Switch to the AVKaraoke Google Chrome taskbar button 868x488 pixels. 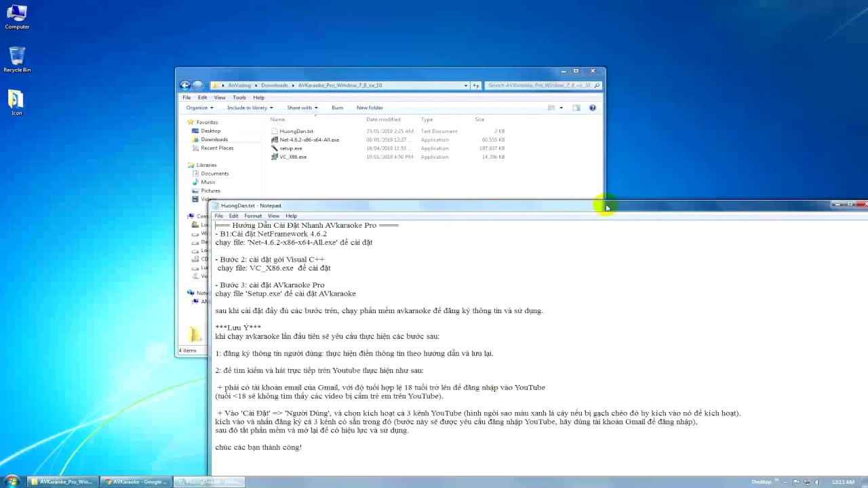136,482
